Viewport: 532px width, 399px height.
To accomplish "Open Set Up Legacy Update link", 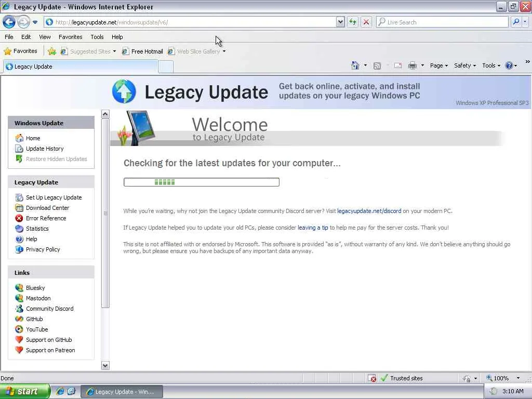I will tap(54, 197).
